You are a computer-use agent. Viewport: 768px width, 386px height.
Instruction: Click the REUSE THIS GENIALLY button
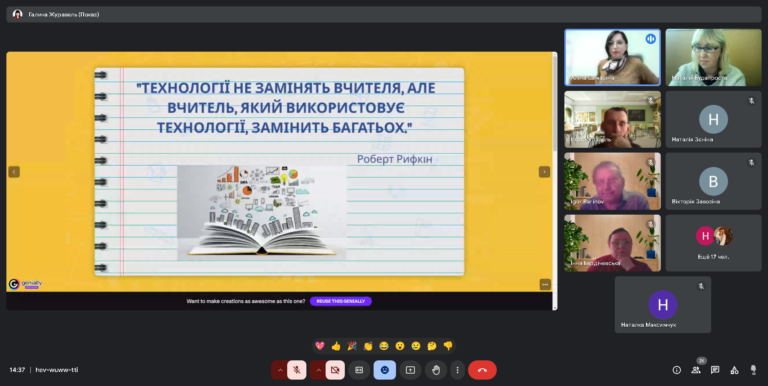[x=341, y=301]
